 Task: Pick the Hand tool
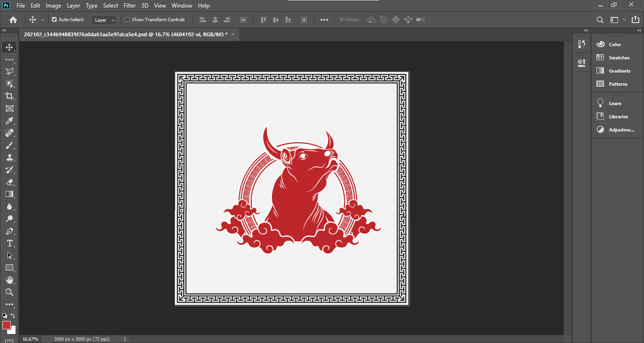pos(10,280)
